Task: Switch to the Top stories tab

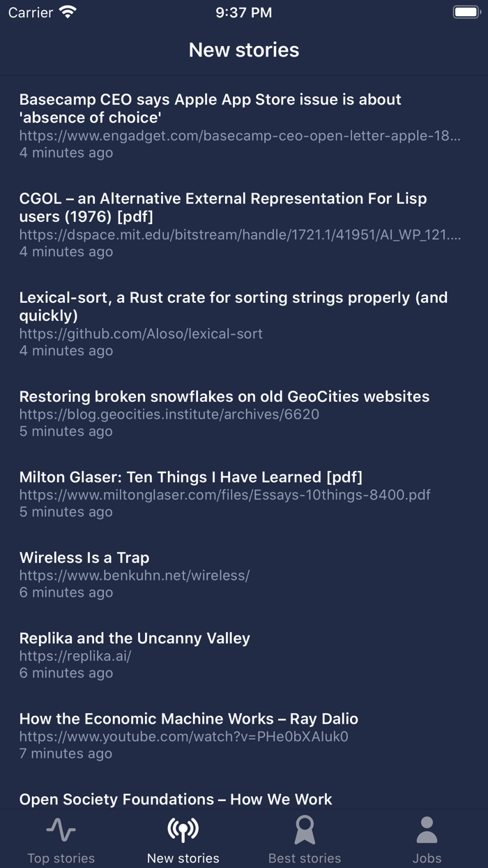Action: point(61,839)
